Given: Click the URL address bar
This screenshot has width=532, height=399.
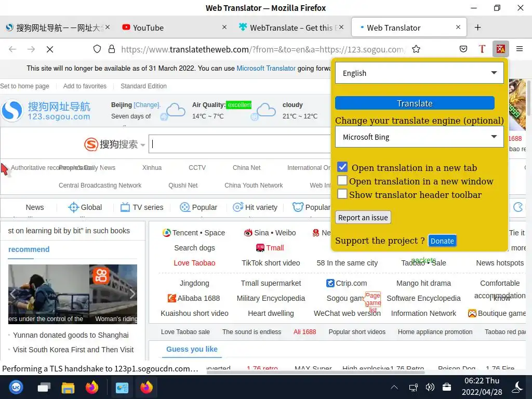Looking at the screenshot, I should 262,49.
